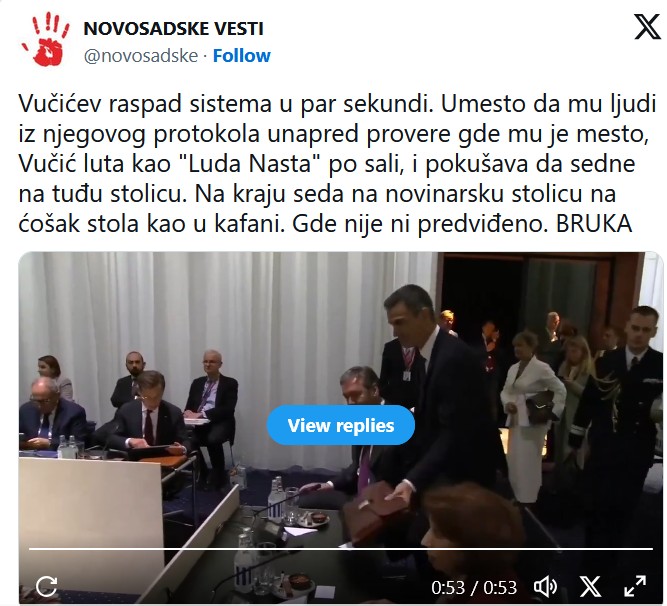This screenshot has height=606, width=667.
Task: Follow the @novosadske account
Action: point(241,56)
